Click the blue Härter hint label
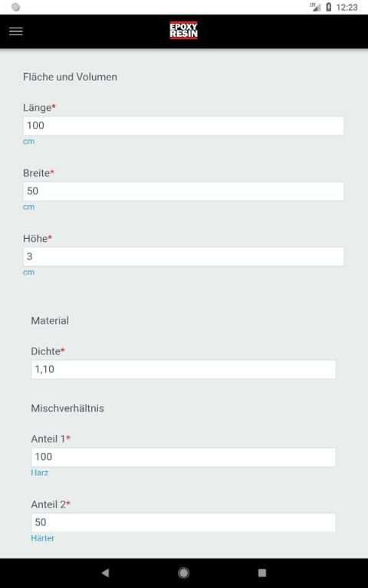 pyautogui.click(x=42, y=538)
